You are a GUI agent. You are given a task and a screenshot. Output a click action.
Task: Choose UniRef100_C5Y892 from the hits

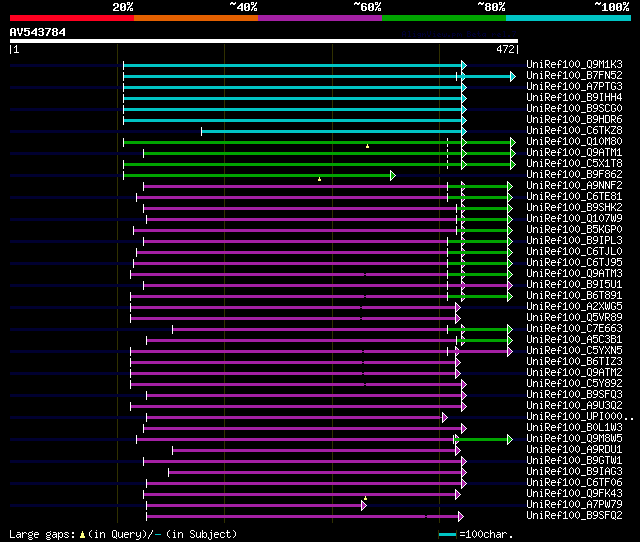(574, 384)
